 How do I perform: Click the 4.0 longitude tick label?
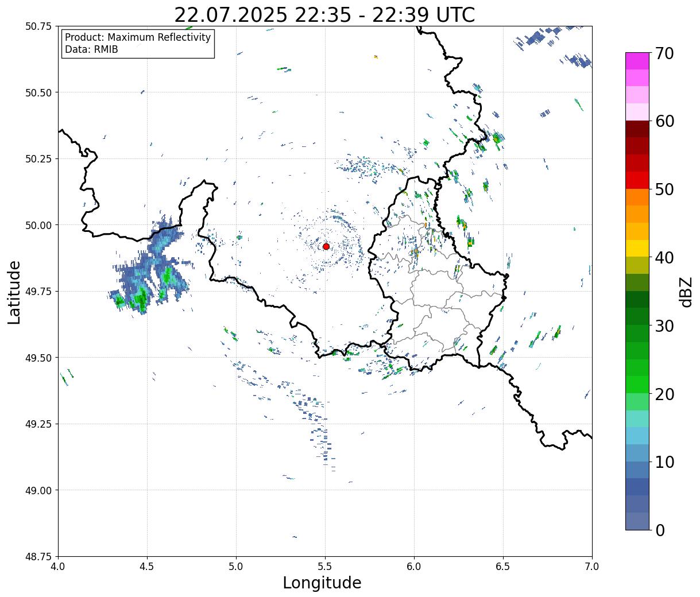pyautogui.click(x=58, y=567)
